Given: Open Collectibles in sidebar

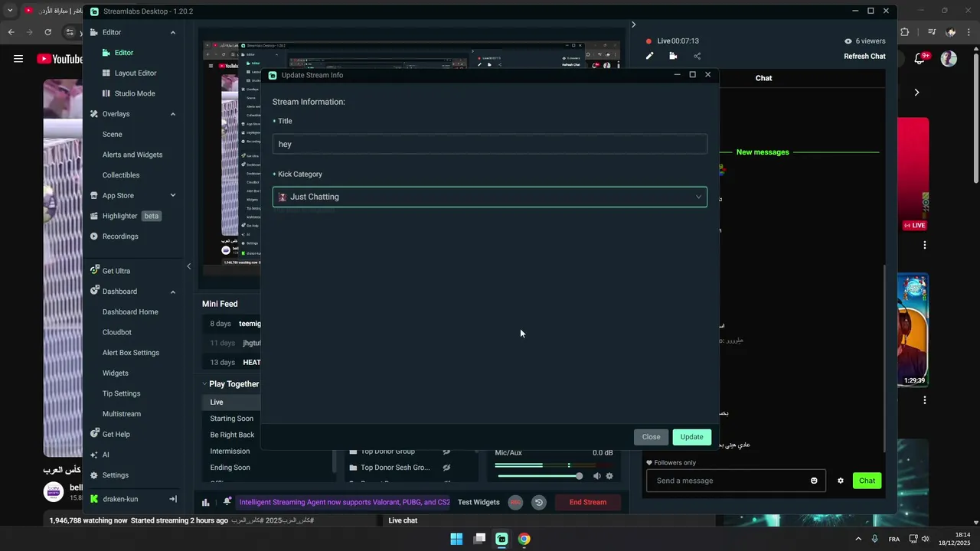Looking at the screenshot, I should point(121,175).
